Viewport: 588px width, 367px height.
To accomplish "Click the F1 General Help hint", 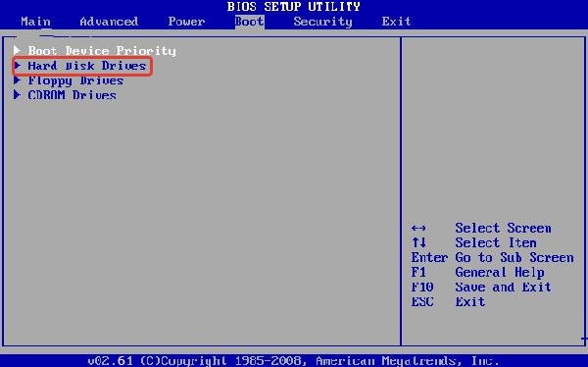I will click(x=478, y=273).
